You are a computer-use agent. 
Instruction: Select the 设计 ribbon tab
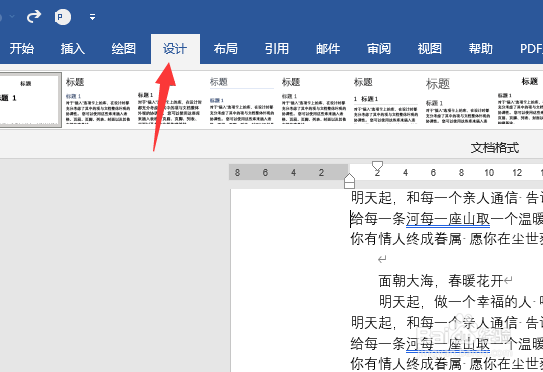175,49
